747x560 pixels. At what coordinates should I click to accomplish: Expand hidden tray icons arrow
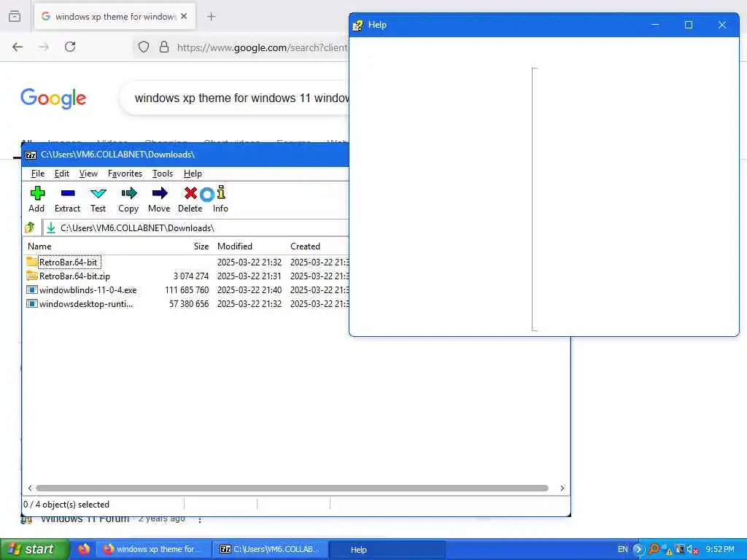(x=638, y=550)
